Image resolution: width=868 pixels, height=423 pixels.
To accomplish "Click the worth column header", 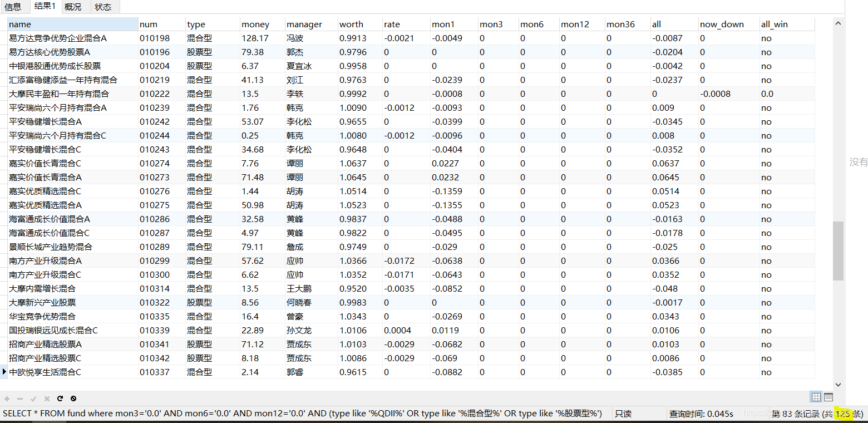I will pyautogui.click(x=360, y=24).
